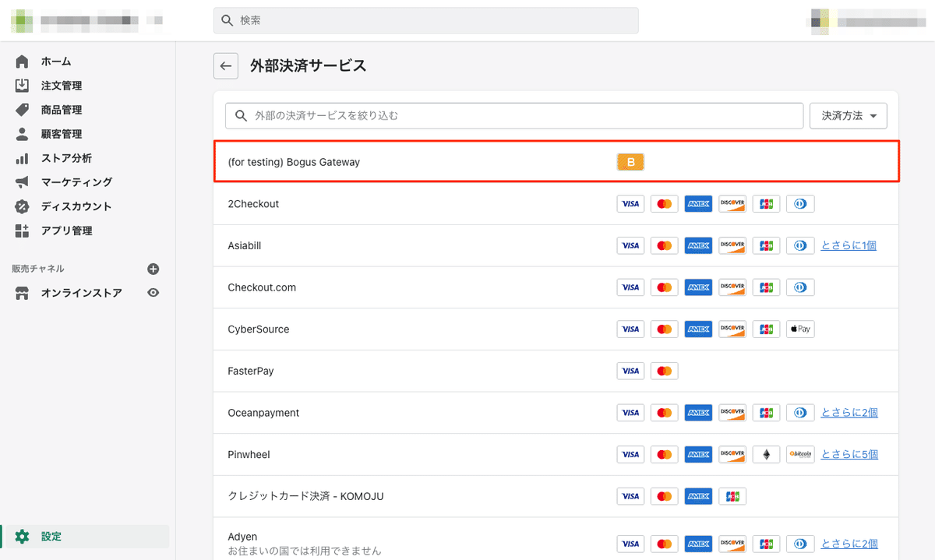
Task: Click the home icon in the sidebar
Action: (x=22, y=62)
